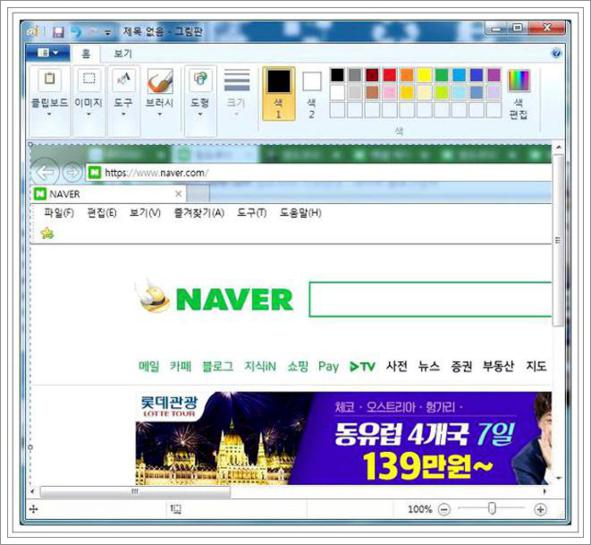
Task: Click the canvas vertical scroll up arrow
Action: point(559,147)
